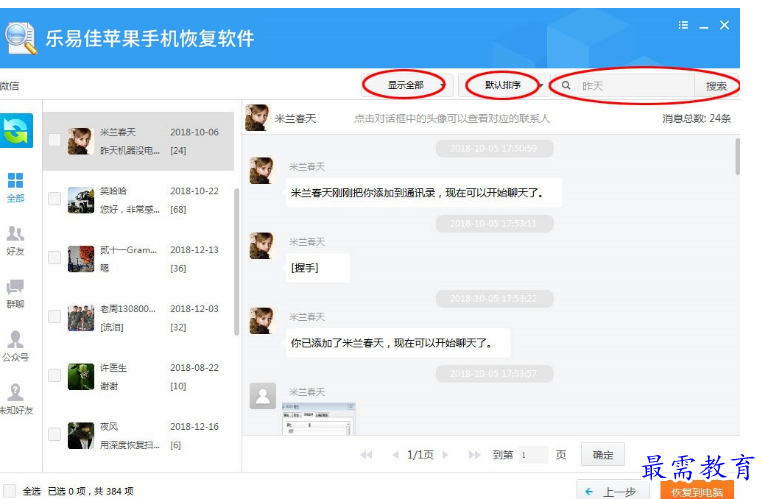Viewport: 763px width, 499px height.
Task: Click the page number input box
Action: point(533,455)
